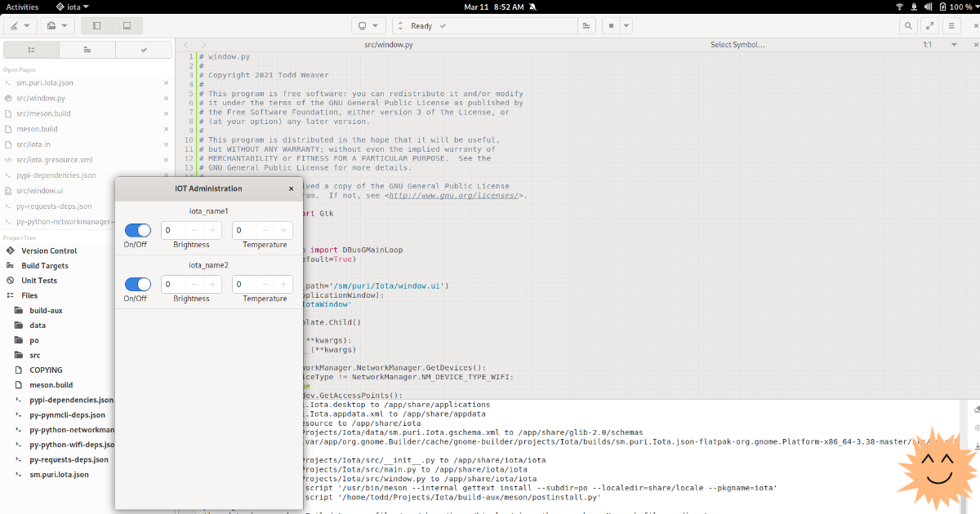Open the pencil editing dropdown in Builder header
Viewport: 980px width, 514px height.
tap(20, 26)
